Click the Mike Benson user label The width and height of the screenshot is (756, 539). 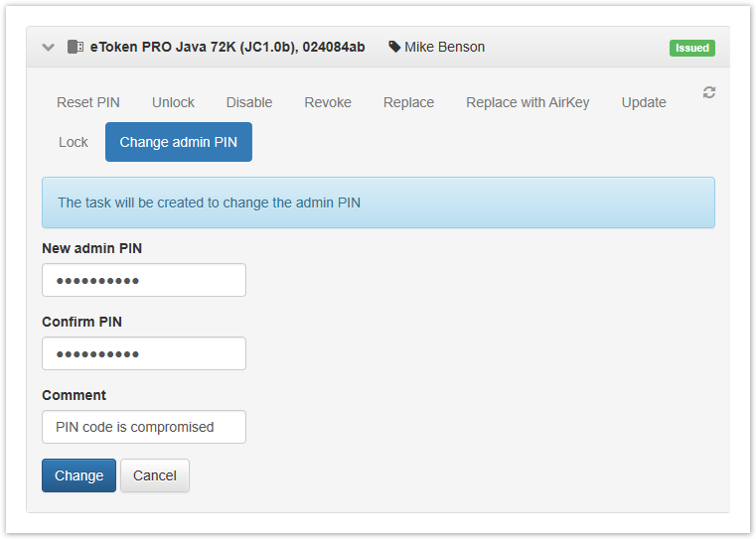444,47
